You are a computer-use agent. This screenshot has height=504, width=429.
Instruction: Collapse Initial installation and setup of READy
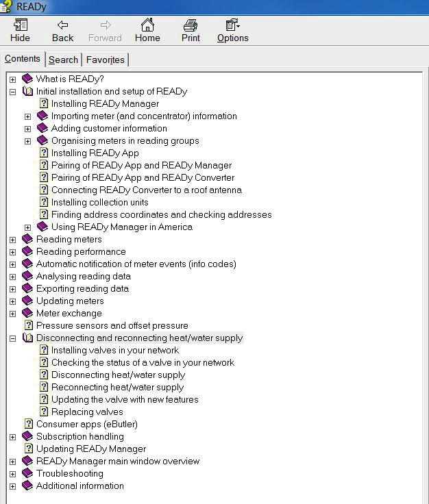(x=12, y=92)
